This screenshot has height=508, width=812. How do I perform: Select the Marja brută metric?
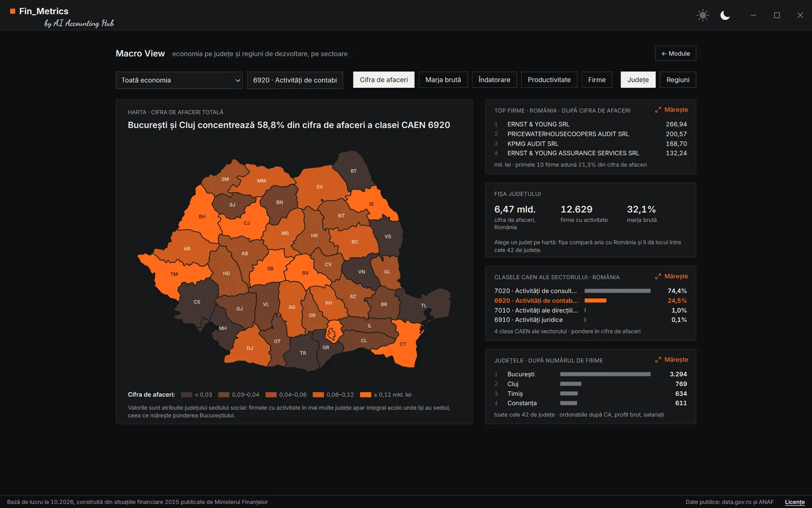coord(443,80)
